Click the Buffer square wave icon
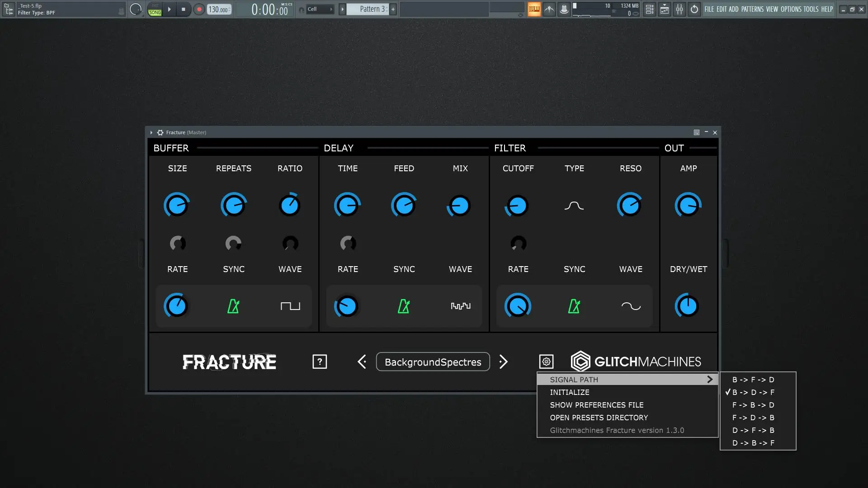 click(x=290, y=306)
